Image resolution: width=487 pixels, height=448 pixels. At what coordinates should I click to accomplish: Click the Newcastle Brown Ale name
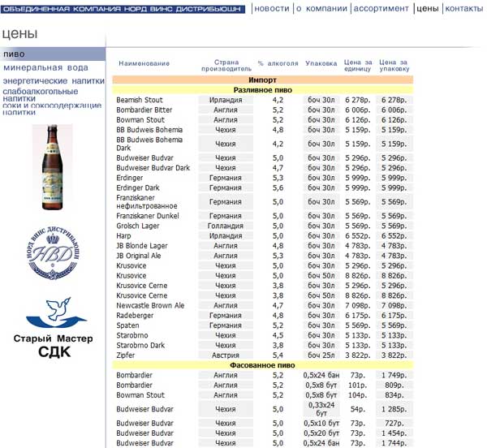[x=150, y=305]
